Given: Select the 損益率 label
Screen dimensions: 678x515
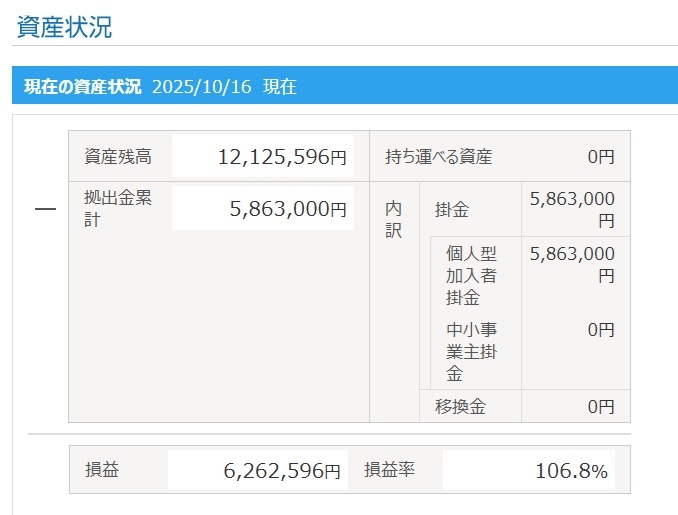Looking at the screenshot, I should [389, 470].
